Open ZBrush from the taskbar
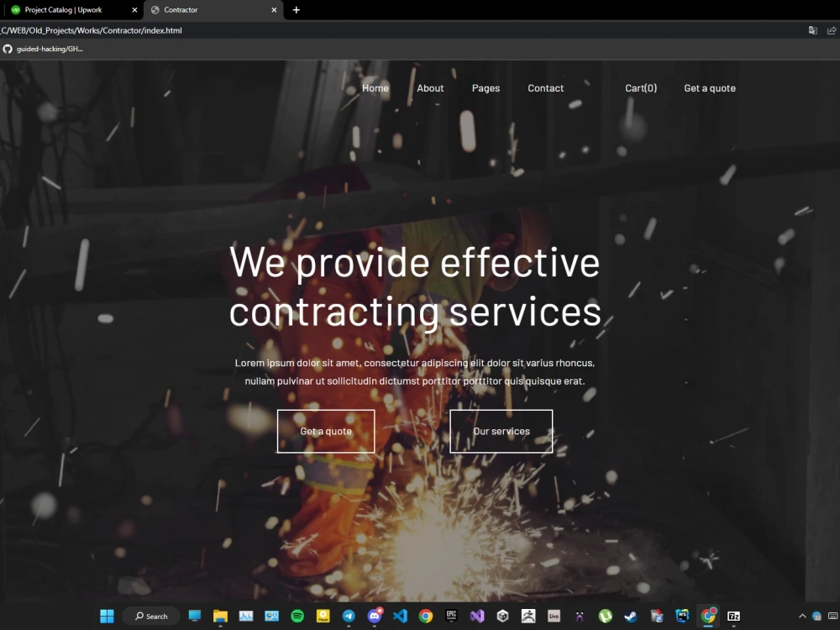 pyautogui.click(x=528, y=616)
